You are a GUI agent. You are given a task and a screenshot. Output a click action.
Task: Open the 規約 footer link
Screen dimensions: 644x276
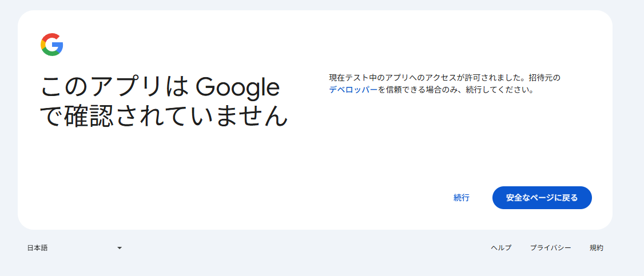pos(597,247)
